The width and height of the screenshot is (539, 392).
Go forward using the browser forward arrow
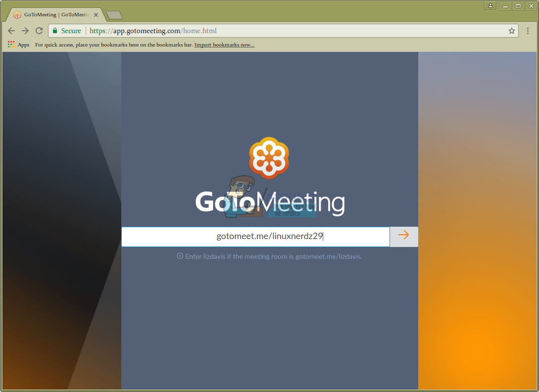25,31
